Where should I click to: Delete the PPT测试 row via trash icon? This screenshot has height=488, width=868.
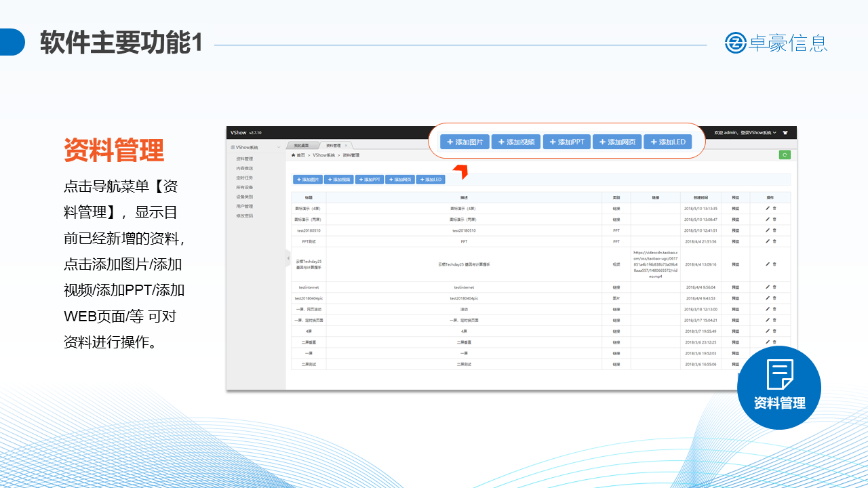click(x=774, y=241)
